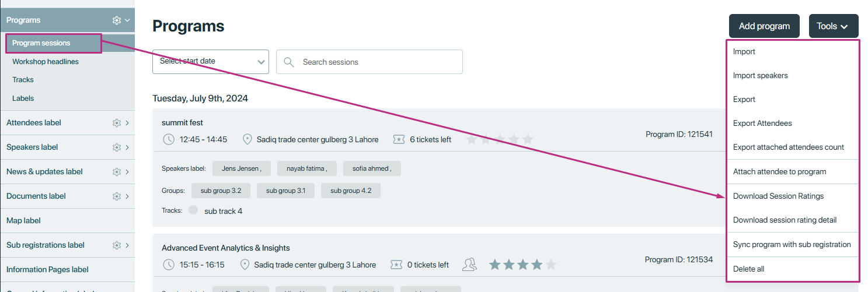Collapse the Programs sidebar section chevron
The image size is (868, 292).
point(127,20)
